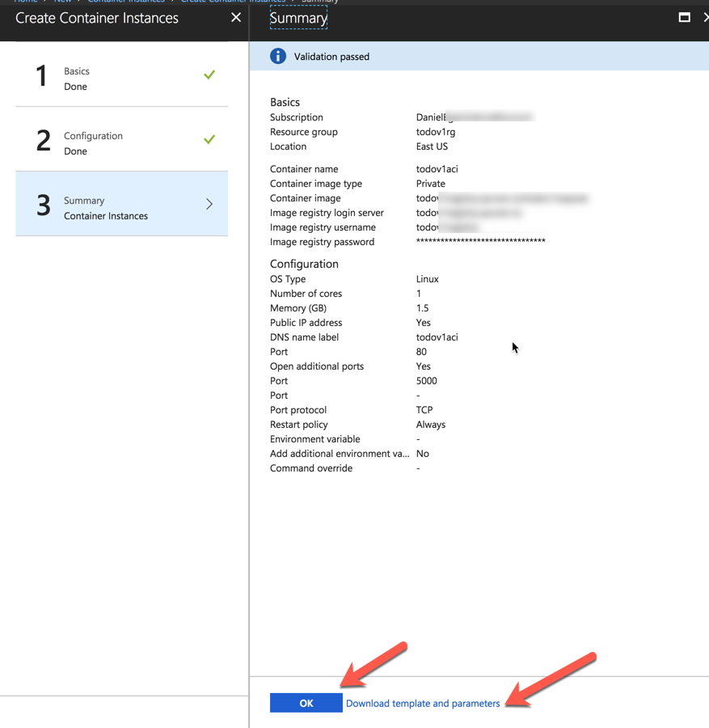Click the Private image type value
The height and width of the screenshot is (728, 709).
(x=430, y=184)
